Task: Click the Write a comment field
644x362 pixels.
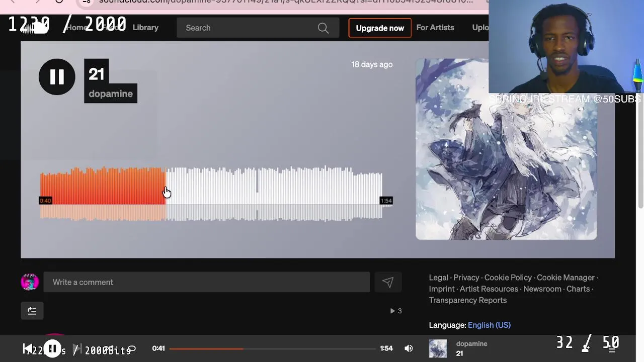Action: click(207, 282)
